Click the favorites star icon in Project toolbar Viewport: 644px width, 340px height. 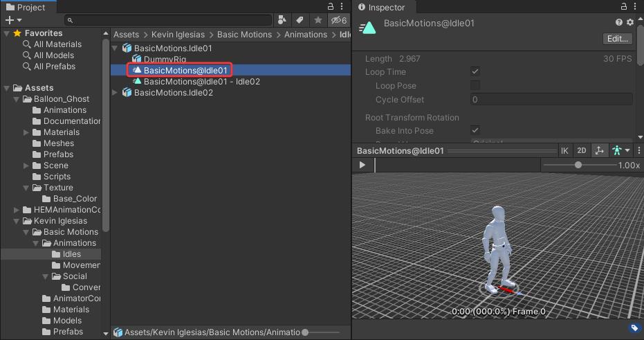[x=318, y=20]
